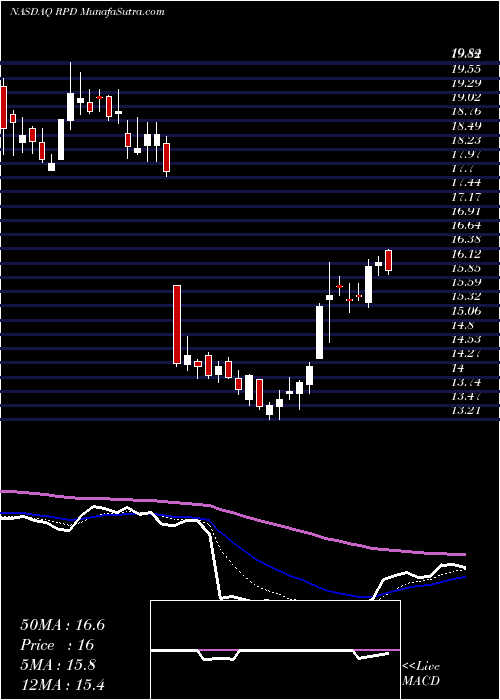Click the large red gap-down candlestick
This screenshot has height=700, width=500.
tap(177, 325)
